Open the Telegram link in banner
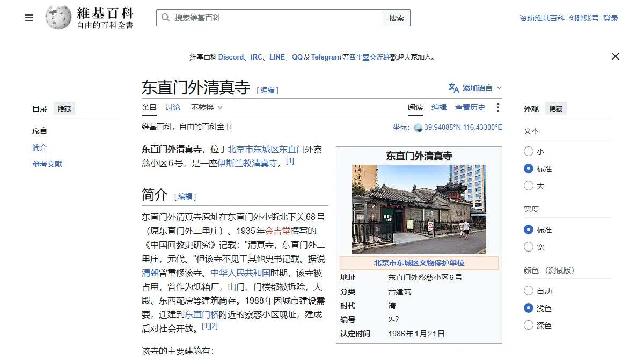This screenshot has width=644, height=362. tap(326, 57)
